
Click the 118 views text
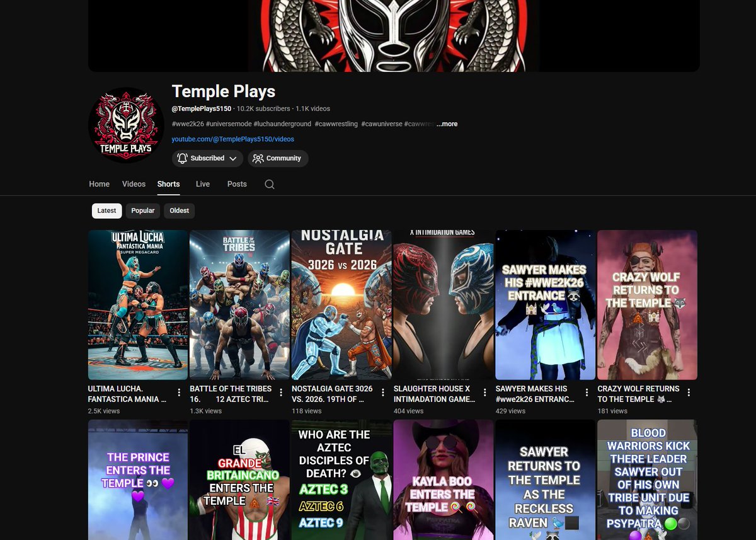coord(307,411)
